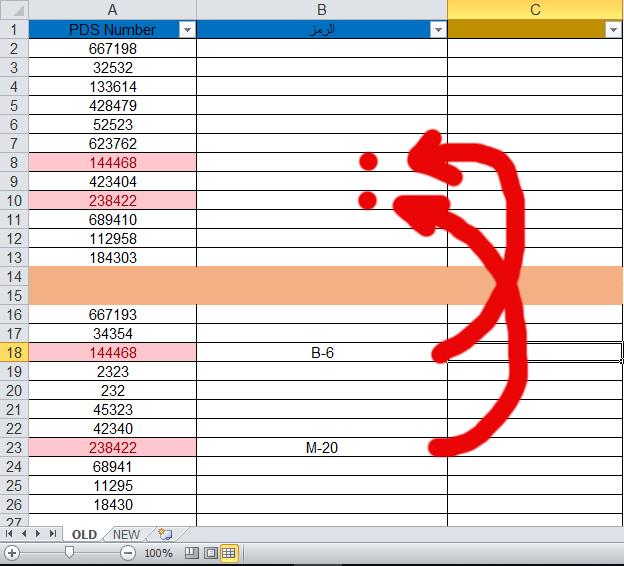Select row 10 header
This screenshot has width=624, height=566.
[14, 201]
